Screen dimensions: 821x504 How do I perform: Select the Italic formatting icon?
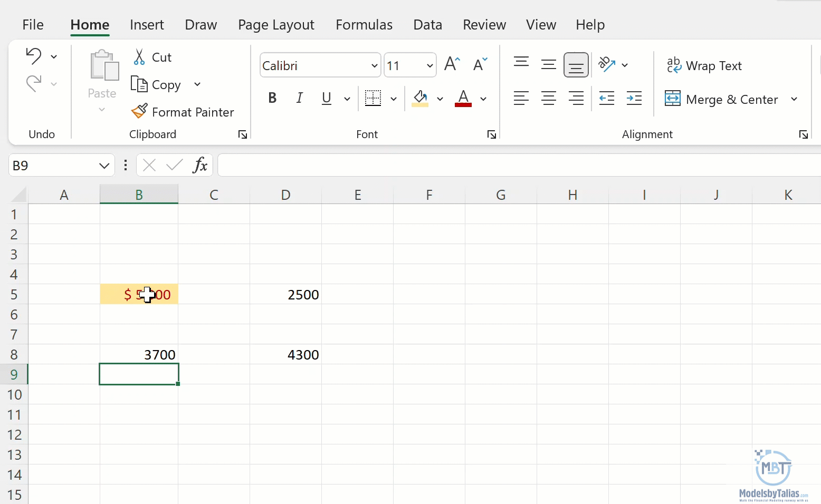tap(299, 98)
